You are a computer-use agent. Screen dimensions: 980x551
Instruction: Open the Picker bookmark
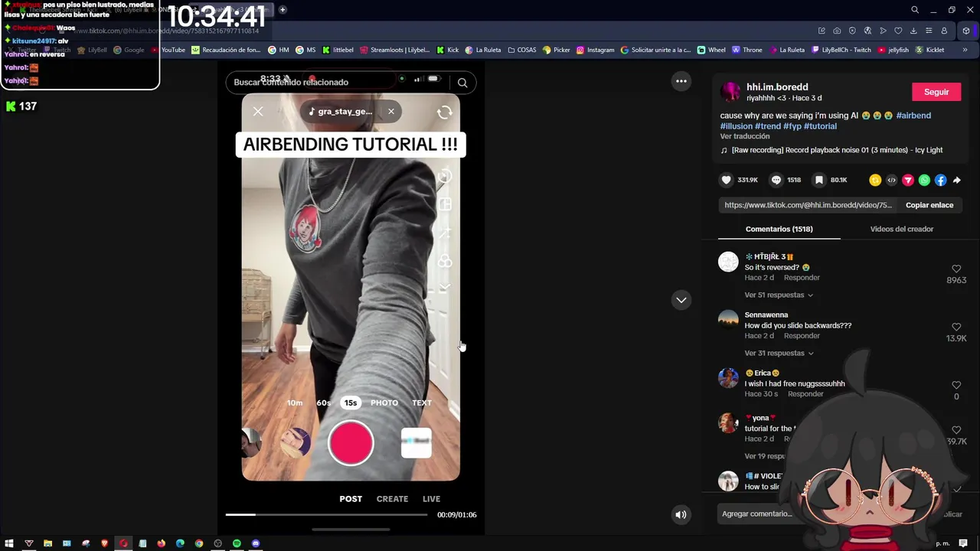pos(557,50)
